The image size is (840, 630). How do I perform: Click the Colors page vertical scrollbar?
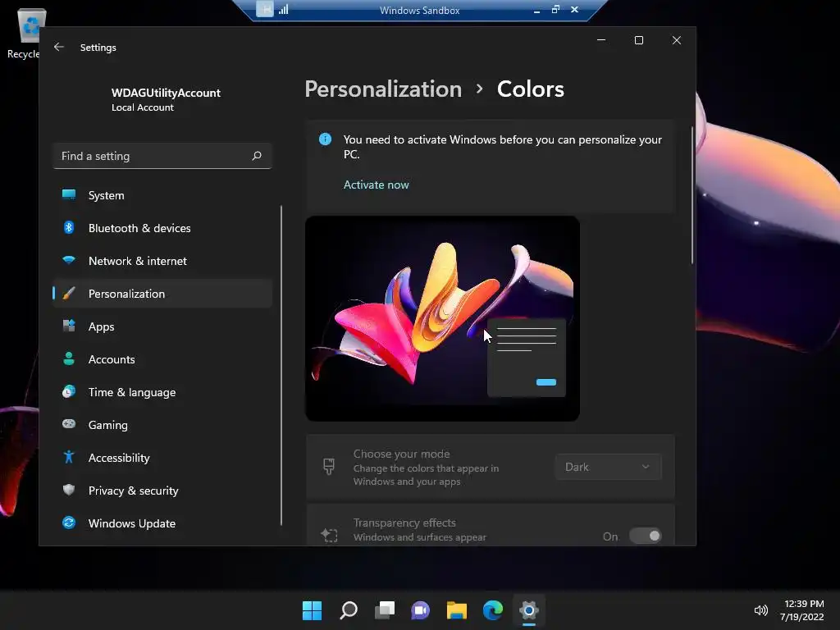point(692,195)
